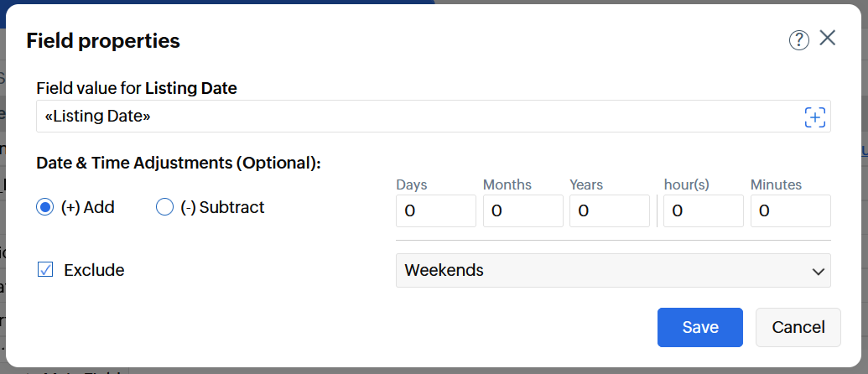
Task: Focus the Days input field
Action: tap(435, 211)
